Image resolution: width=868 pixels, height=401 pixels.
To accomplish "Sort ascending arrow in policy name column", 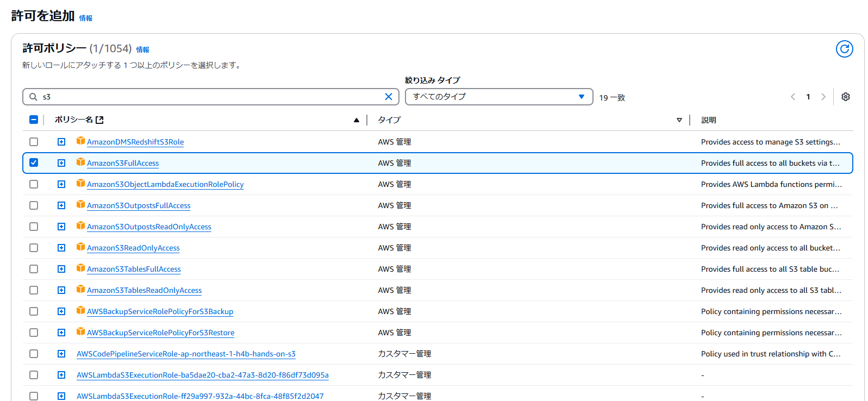I will tap(357, 120).
